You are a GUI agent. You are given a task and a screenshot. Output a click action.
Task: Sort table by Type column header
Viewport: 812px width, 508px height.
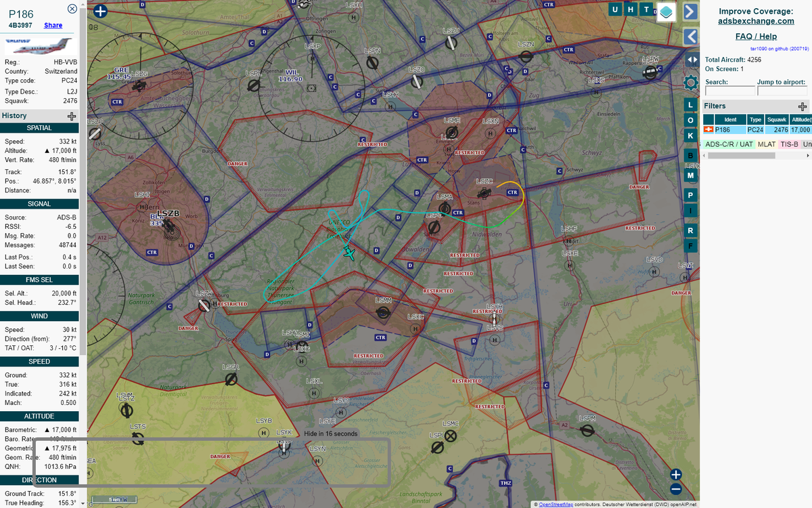pyautogui.click(x=756, y=119)
